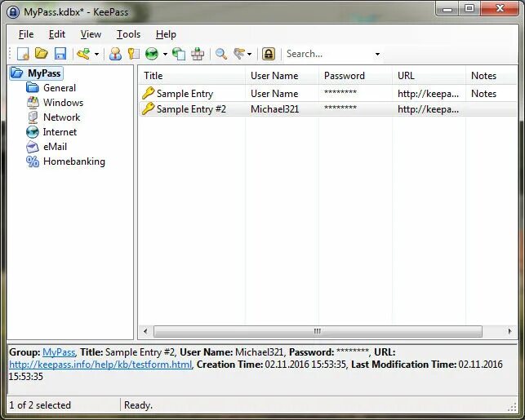Viewport: 525px width, 420px height.
Task: Click the General folder icon
Action: pyautogui.click(x=33, y=88)
